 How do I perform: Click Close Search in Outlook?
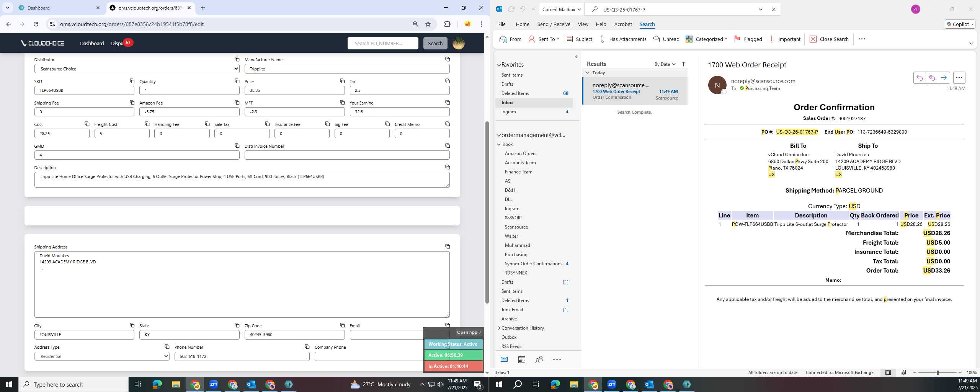click(x=829, y=39)
